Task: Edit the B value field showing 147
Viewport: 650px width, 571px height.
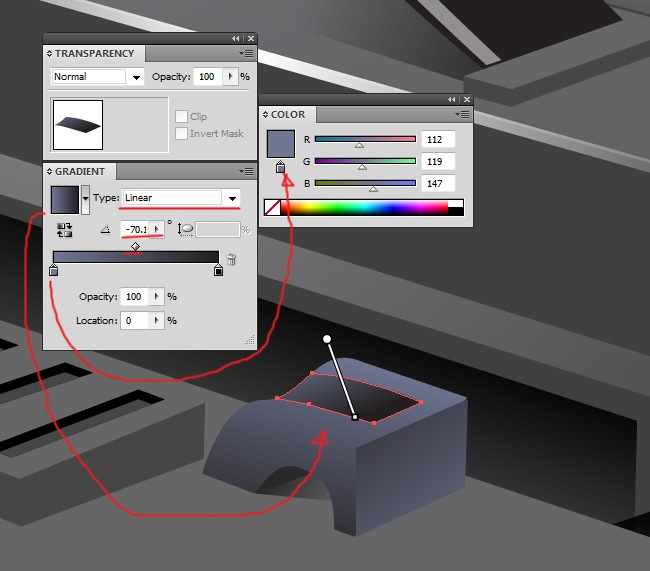Action: (438, 183)
